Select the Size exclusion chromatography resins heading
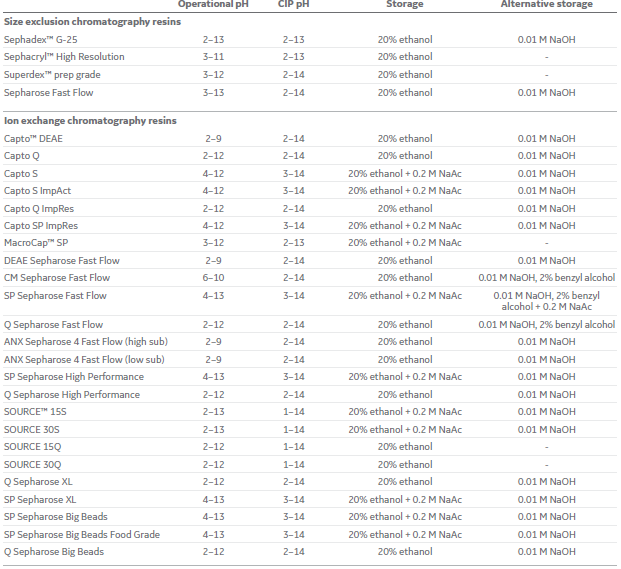 click(92, 22)
